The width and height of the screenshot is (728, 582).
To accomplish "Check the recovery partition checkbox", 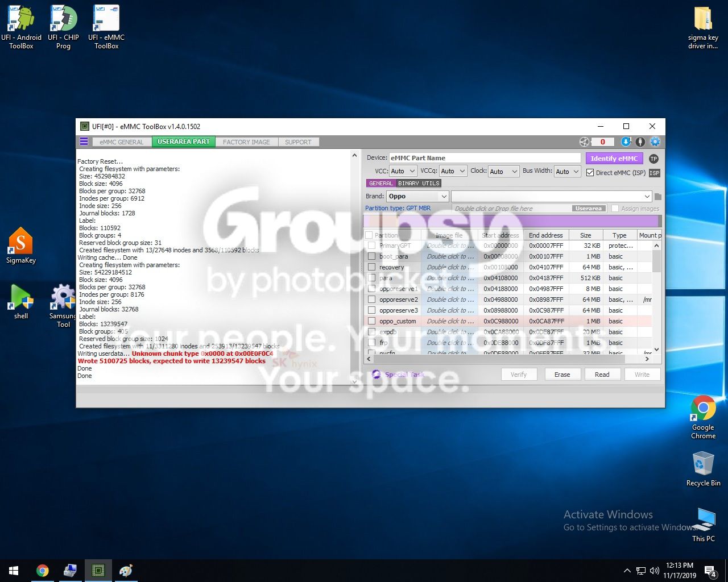I will 372,267.
